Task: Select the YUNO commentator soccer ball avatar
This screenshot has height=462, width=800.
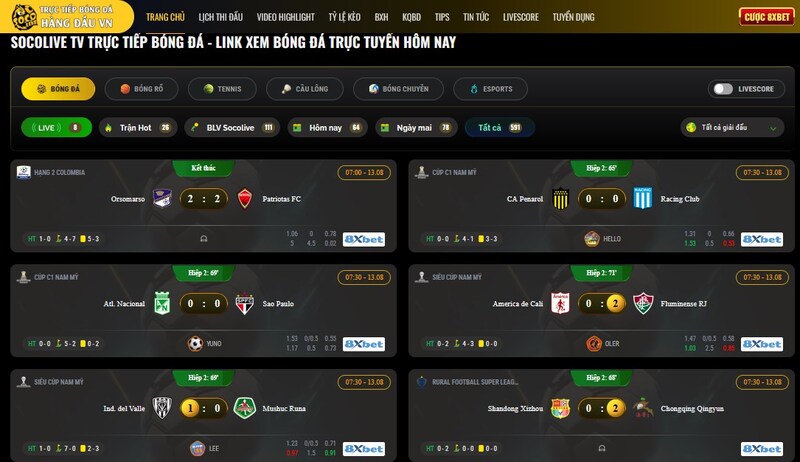Action: tap(195, 344)
